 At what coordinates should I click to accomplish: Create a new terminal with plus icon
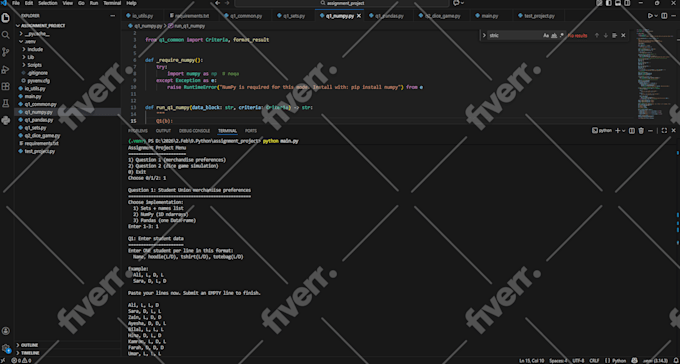(x=618, y=131)
